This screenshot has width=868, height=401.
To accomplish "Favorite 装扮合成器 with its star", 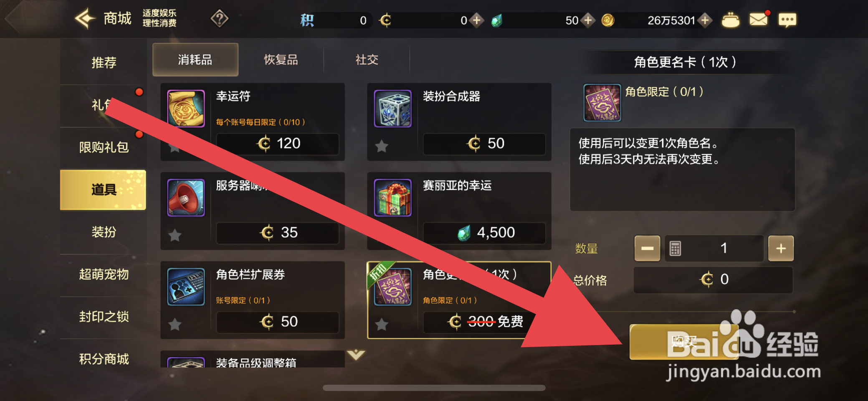I will 381,146.
